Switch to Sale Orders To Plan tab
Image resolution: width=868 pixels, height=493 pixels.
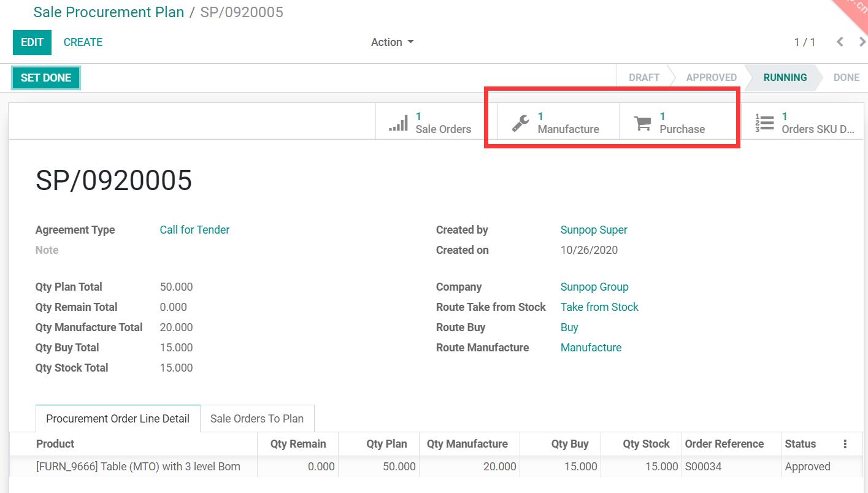(257, 419)
